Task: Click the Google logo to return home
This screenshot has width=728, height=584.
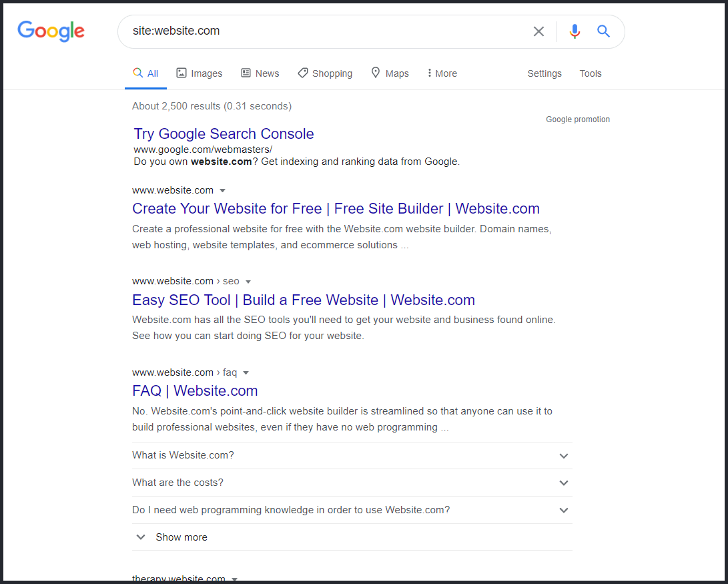Action: (51, 31)
